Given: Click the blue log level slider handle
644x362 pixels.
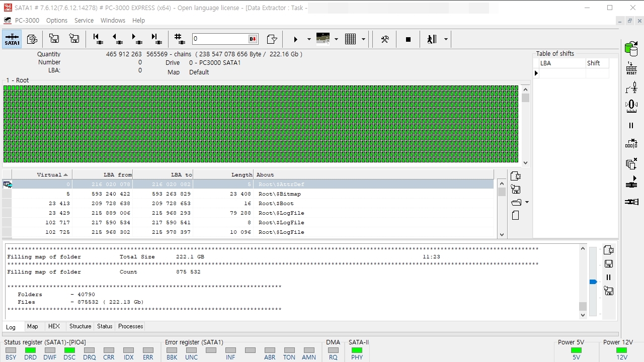Looking at the screenshot, I should (593, 282).
